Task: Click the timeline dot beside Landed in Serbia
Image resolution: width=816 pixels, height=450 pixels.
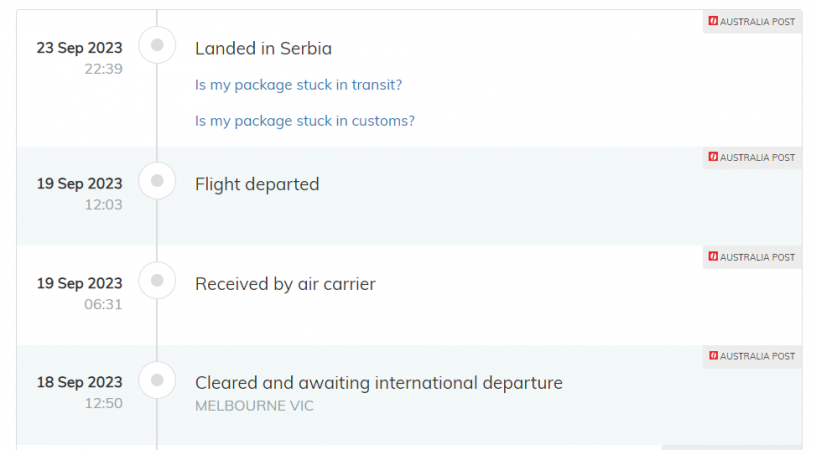Action: click(157, 45)
